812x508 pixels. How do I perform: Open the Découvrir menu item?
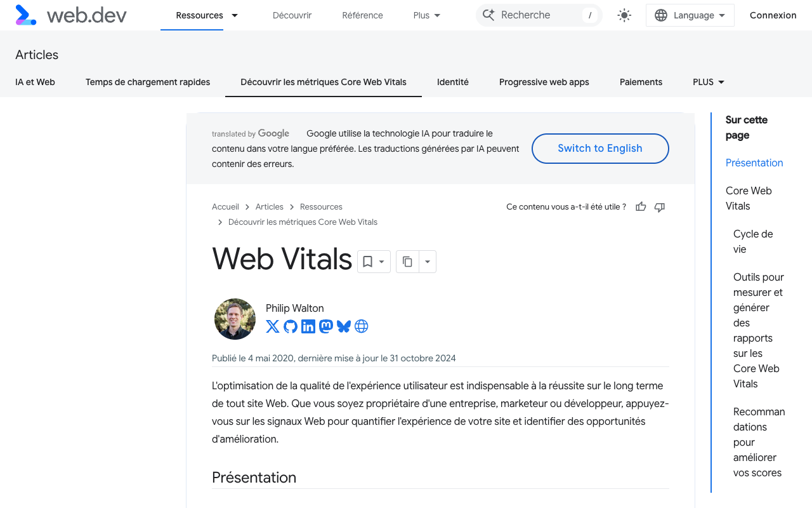tap(292, 15)
